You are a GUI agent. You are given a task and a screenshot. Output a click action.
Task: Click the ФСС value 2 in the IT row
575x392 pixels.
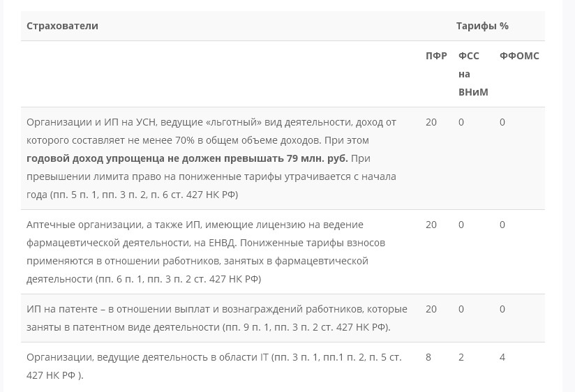(x=461, y=357)
